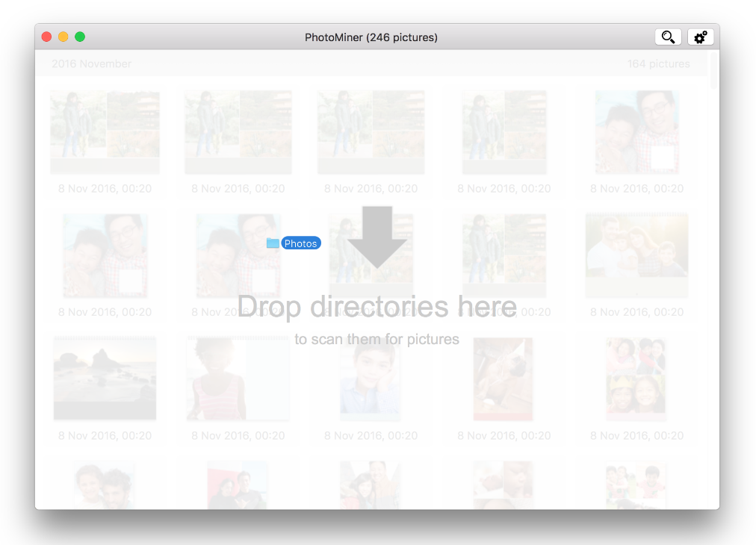Click the large drop arrow icon
The image size is (756, 545).
(x=377, y=237)
